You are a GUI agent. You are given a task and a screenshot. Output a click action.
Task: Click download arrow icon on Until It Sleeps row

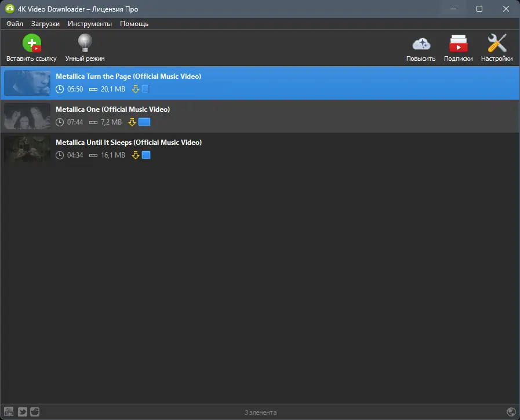click(135, 155)
